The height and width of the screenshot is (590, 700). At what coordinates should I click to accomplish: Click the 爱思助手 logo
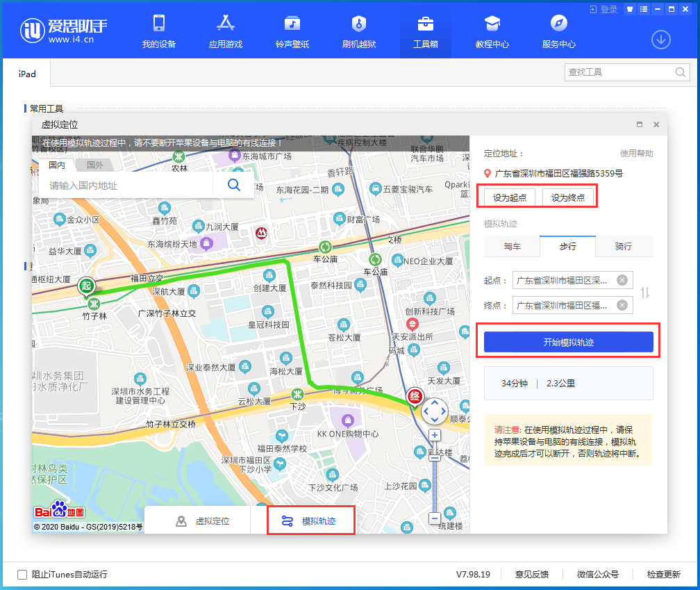pyautogui.click(x=64, y=31)
